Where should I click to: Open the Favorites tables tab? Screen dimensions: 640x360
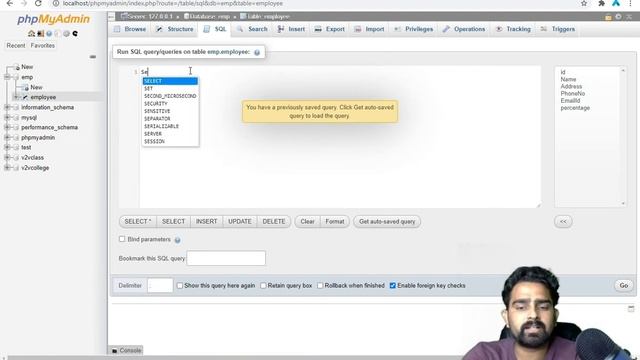(42, 46)
